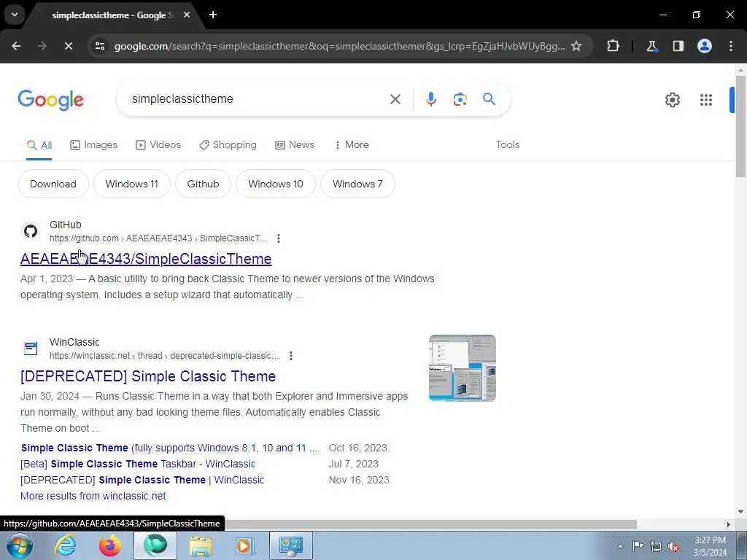The image size is (747, 560).
Task: Switch to the All results tab
Action: pyautogui.click(x=39, y=145)
